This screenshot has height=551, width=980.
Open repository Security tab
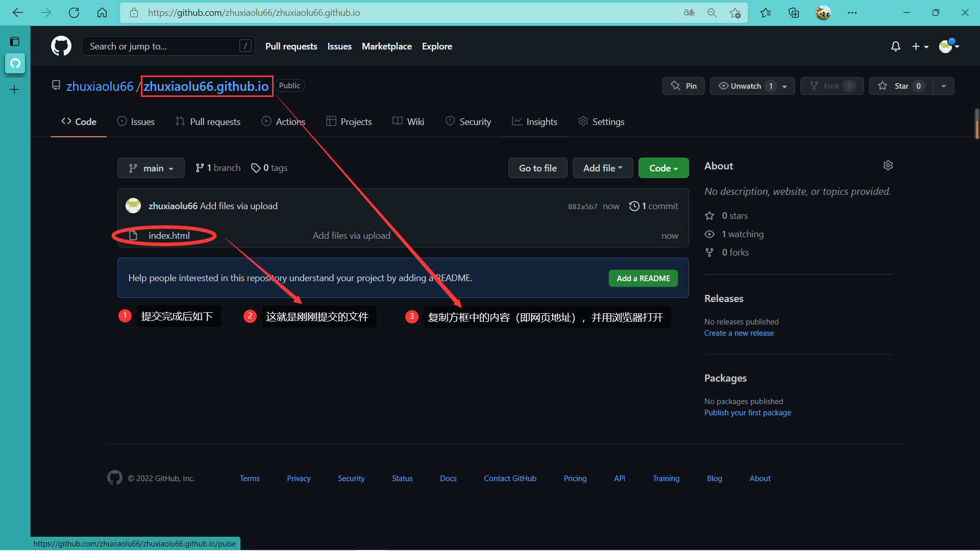[468, 121]
